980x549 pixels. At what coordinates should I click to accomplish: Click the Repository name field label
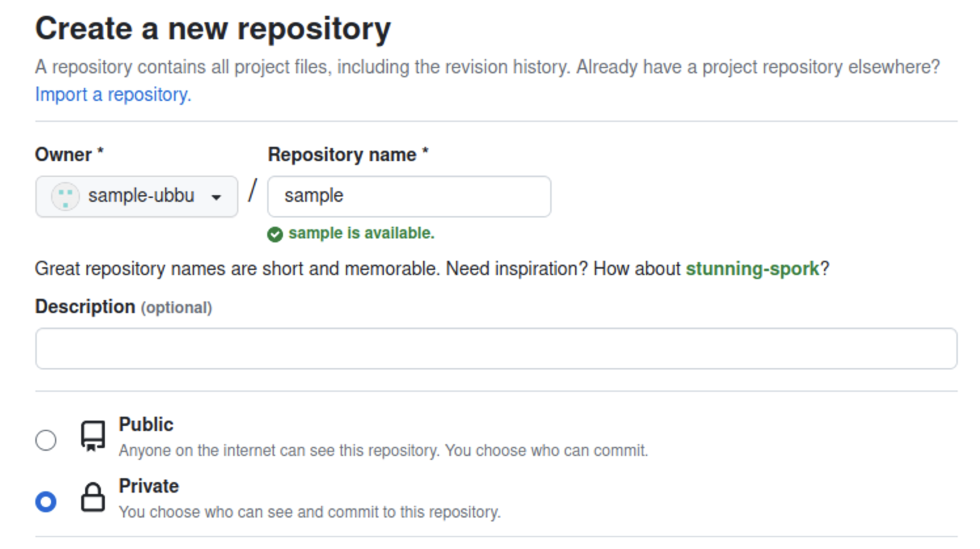coord(342,155)
